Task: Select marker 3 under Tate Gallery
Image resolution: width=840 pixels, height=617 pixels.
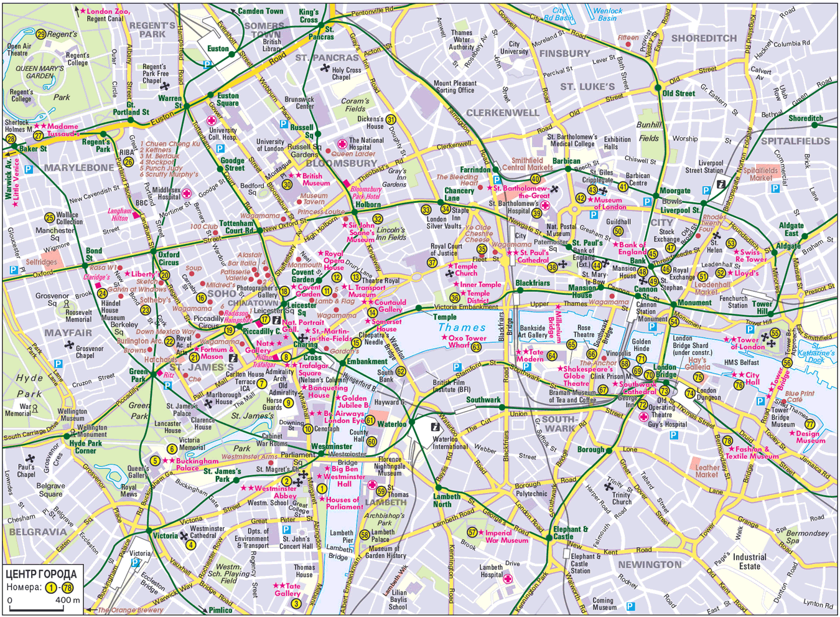Action: [x=296, y=603]
